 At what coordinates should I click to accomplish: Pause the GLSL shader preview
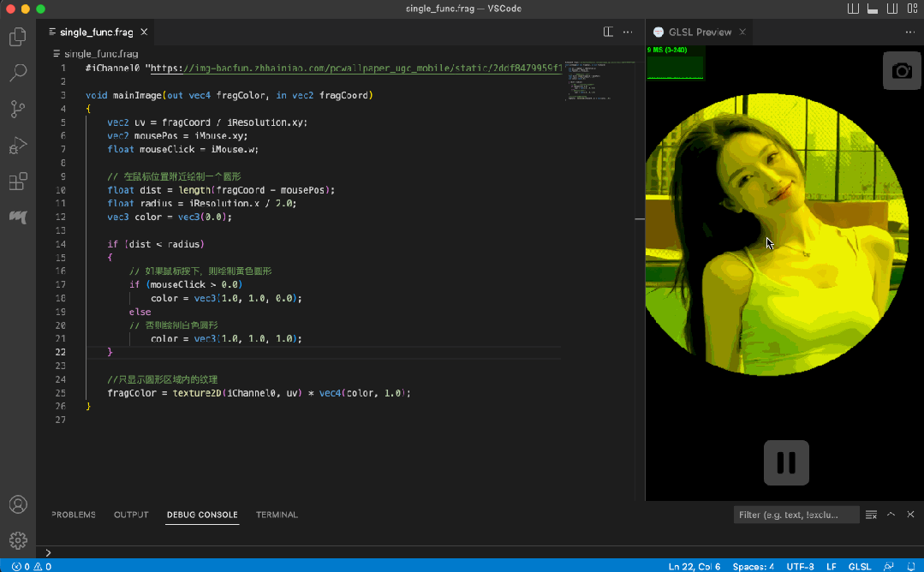(x=786, y=462)
